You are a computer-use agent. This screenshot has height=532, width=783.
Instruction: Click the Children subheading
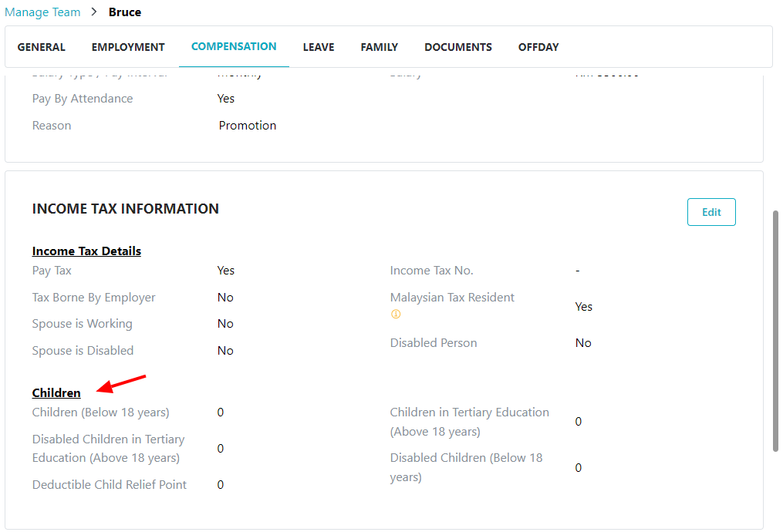56,392
